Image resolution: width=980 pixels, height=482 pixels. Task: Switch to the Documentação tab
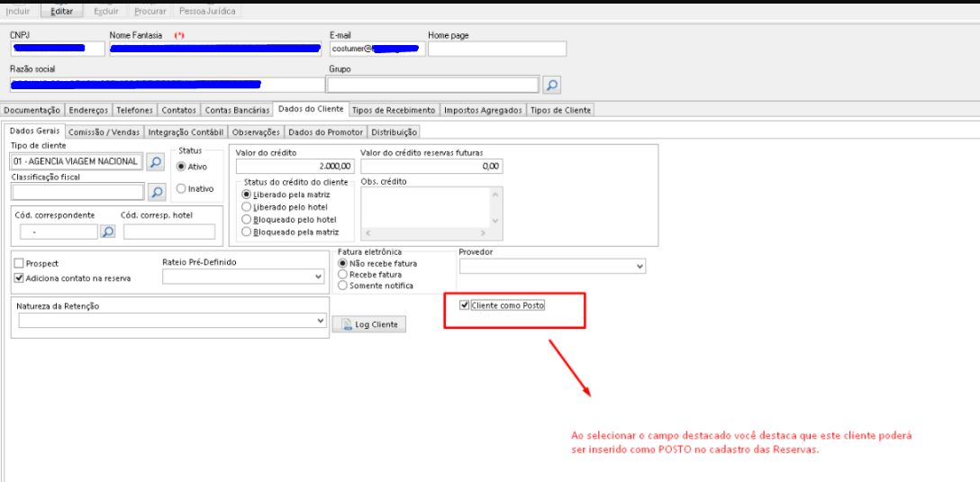tap(32, 110)
